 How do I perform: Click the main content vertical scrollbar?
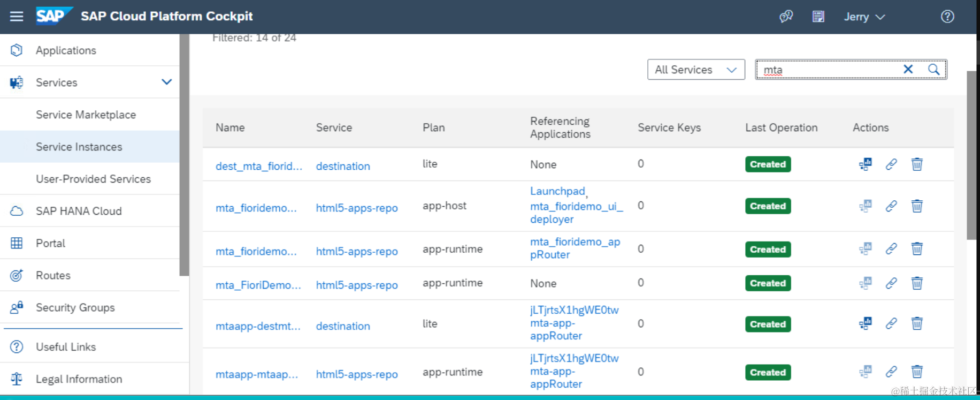971,155
